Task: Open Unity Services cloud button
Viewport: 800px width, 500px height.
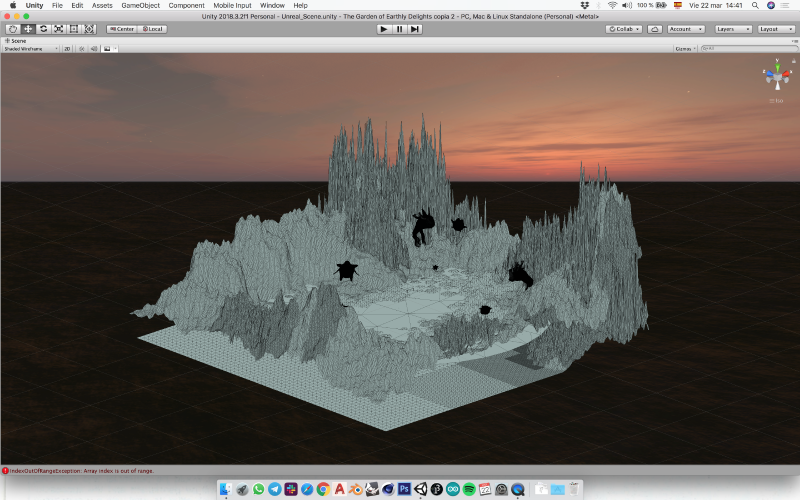Action: (654, 29)
